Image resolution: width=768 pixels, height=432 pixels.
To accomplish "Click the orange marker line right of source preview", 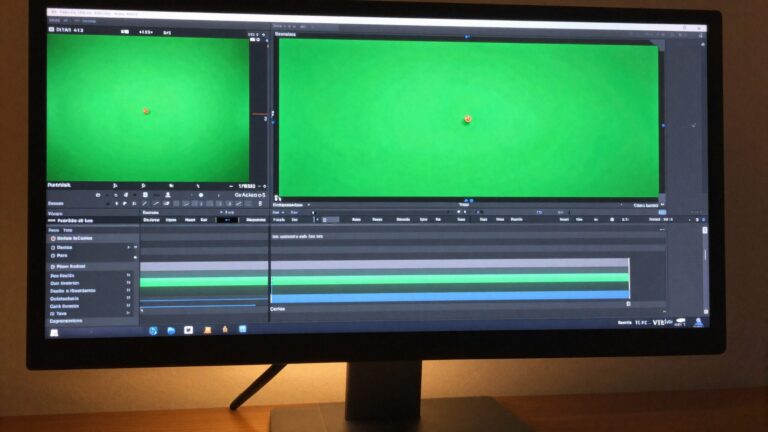I will [260, 114].
